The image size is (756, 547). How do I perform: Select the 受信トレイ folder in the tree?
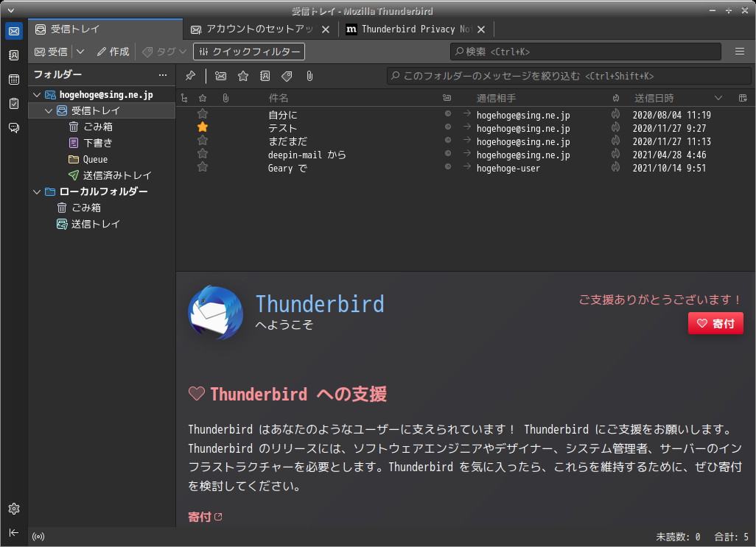102,110
